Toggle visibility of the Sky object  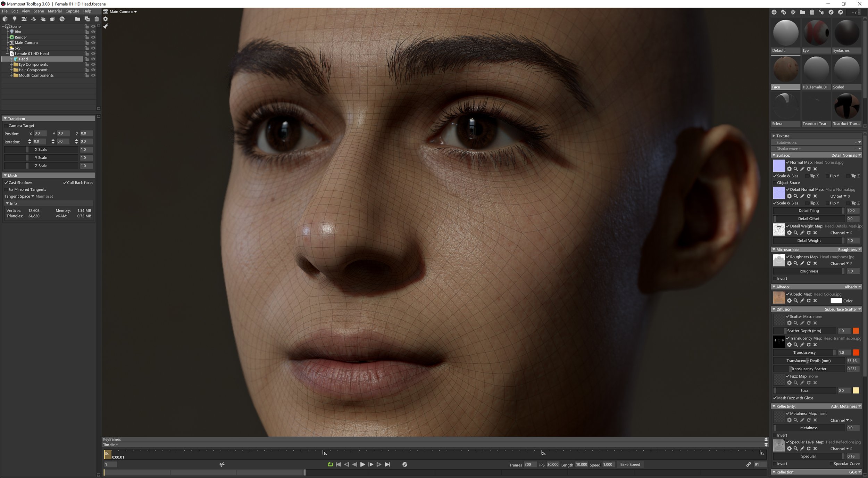coord(93,48)
